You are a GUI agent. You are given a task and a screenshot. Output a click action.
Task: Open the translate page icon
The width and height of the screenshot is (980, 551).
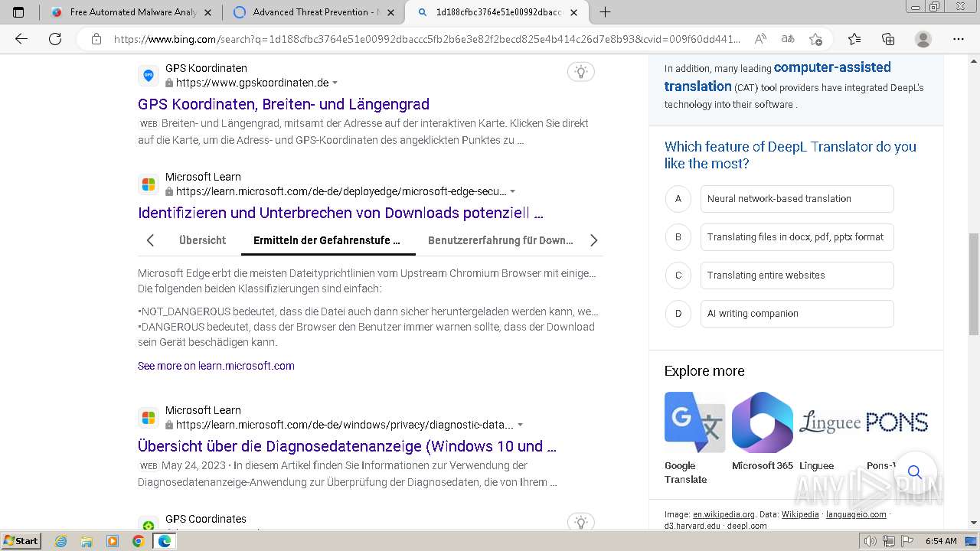click(788, 39)
